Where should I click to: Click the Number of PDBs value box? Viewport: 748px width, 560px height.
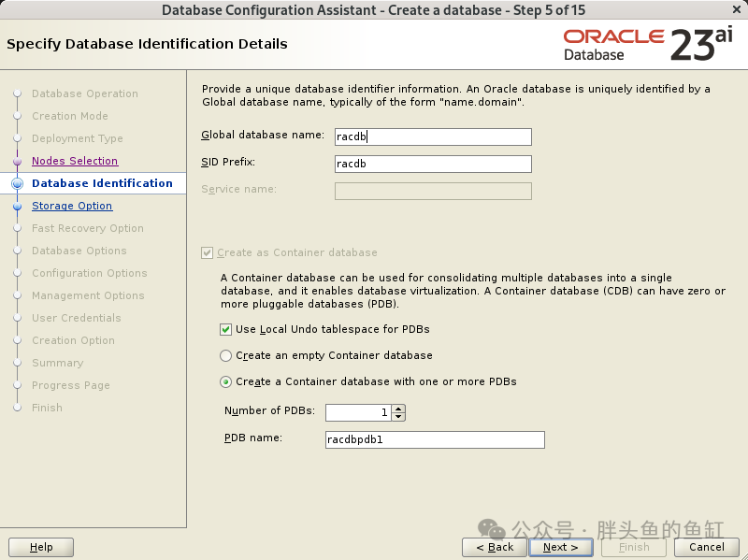click(x=358, y=412)
